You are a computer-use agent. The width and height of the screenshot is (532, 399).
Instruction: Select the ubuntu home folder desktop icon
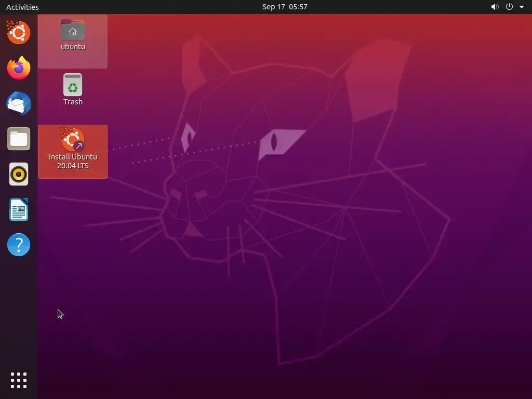point(73,42)
